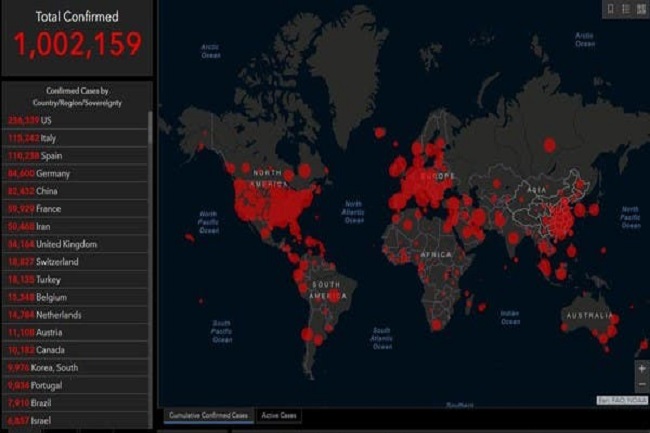
Task: Choose Spain from the country list
Action: [x=60, y=156]
